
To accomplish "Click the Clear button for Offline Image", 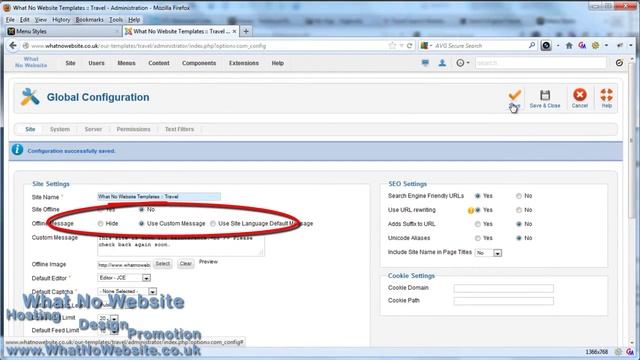I will [186, 264].
